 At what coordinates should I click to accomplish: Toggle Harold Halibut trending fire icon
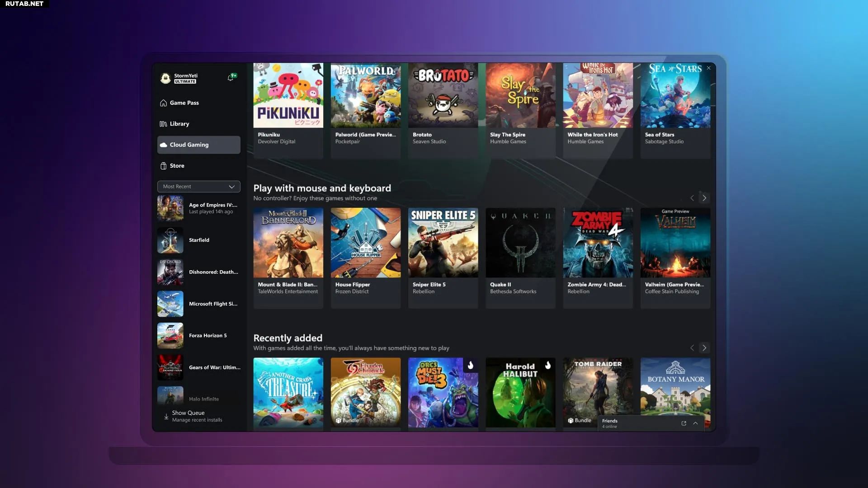click(548, 365)
